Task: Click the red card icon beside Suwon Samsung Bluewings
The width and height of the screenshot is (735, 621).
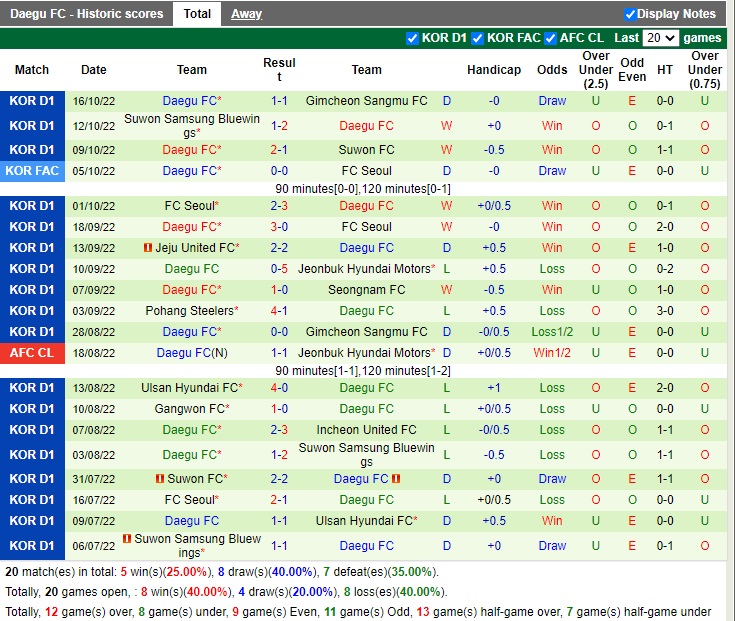Action: [127, 539]
